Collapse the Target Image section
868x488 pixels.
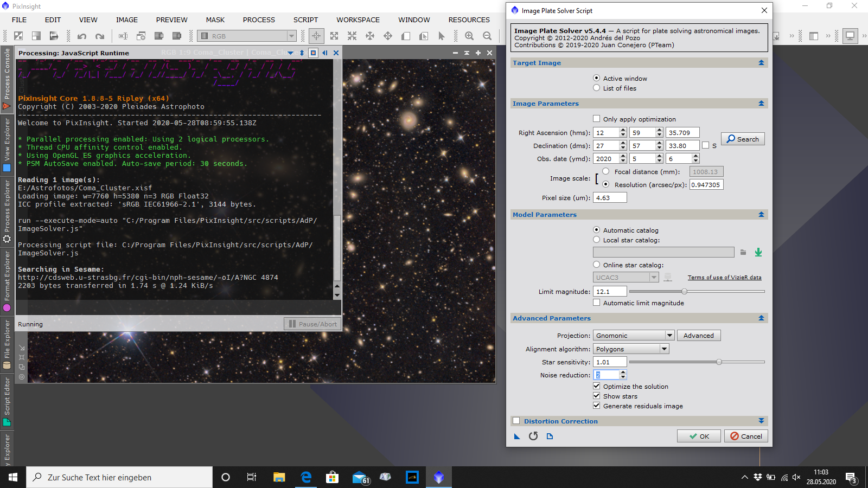(x=761, y=63)
